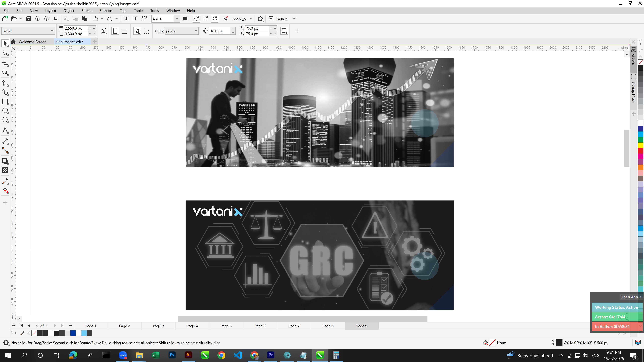
Task: Select the Ellipse tool
Action: (x=5, y=110)
